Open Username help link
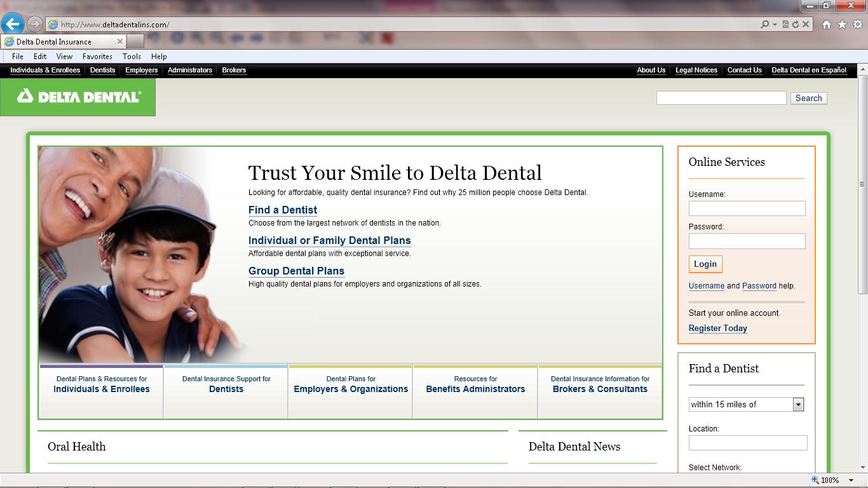This screenshot has height=488, width=868. (707, 286)
